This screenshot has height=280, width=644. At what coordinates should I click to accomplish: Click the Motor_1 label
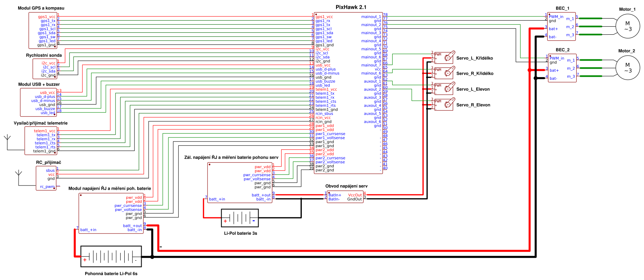click(627, 9)
